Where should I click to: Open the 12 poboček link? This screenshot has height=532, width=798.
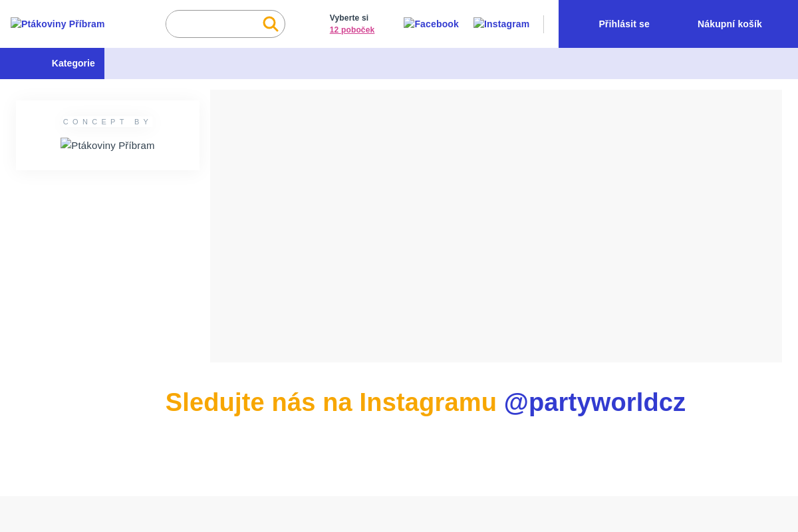(352, 30)
